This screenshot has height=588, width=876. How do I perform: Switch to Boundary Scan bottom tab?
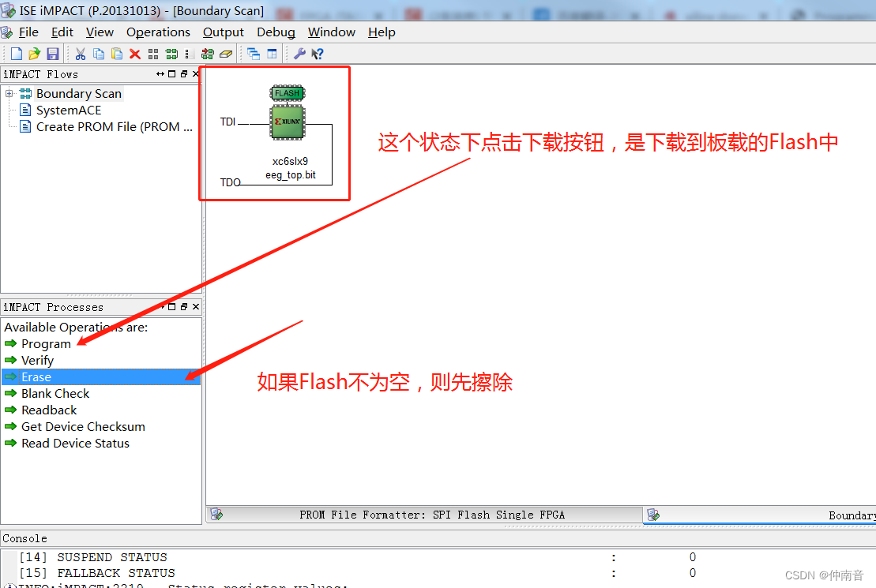click(760, 515)
